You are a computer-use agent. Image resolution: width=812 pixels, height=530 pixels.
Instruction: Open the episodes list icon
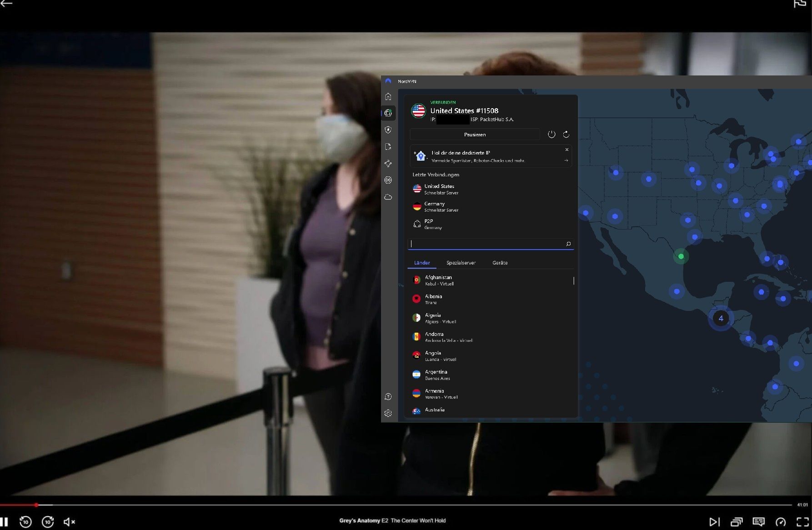click(737, 522)
